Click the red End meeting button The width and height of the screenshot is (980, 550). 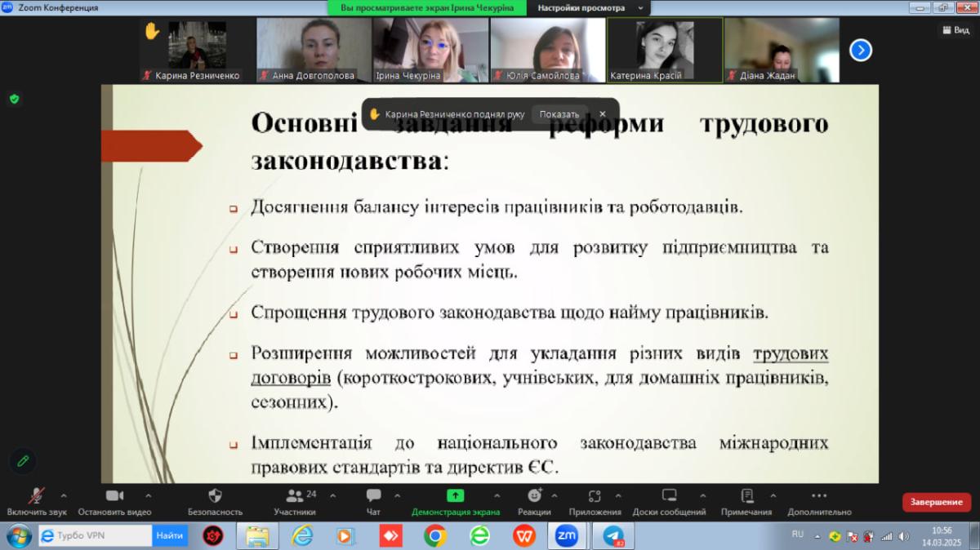(936, 502)
